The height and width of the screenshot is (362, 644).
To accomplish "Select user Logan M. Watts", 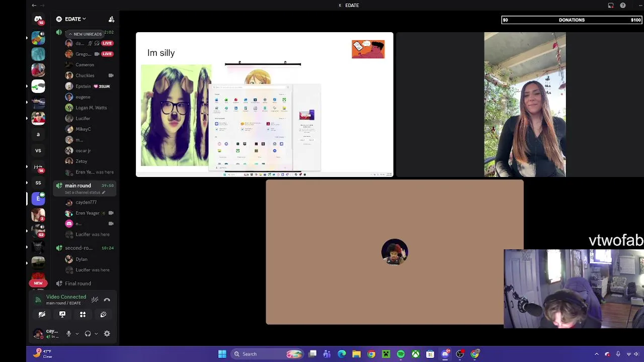I will click(x=91, y=108).
